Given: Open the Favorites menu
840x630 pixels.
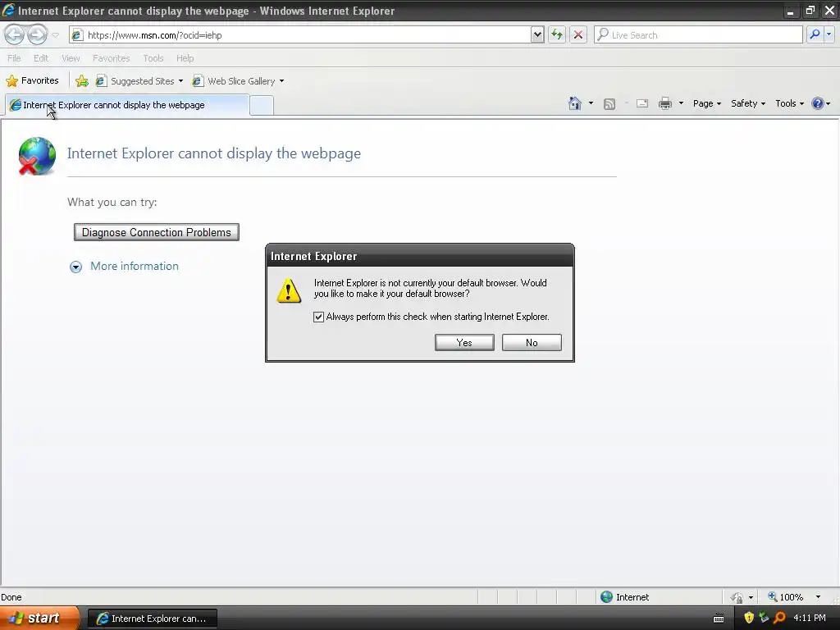Looking at the screenshot, I should pos(111,58).
